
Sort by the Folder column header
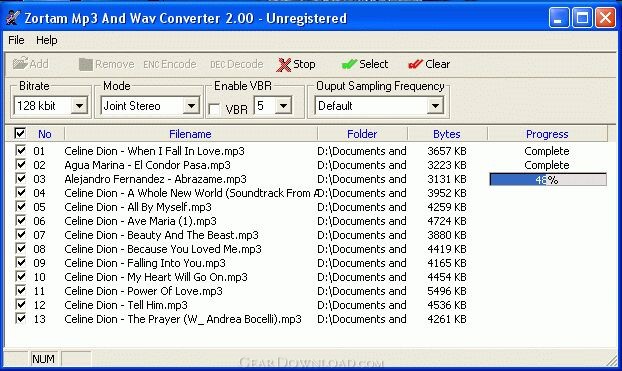pos(362,134)
